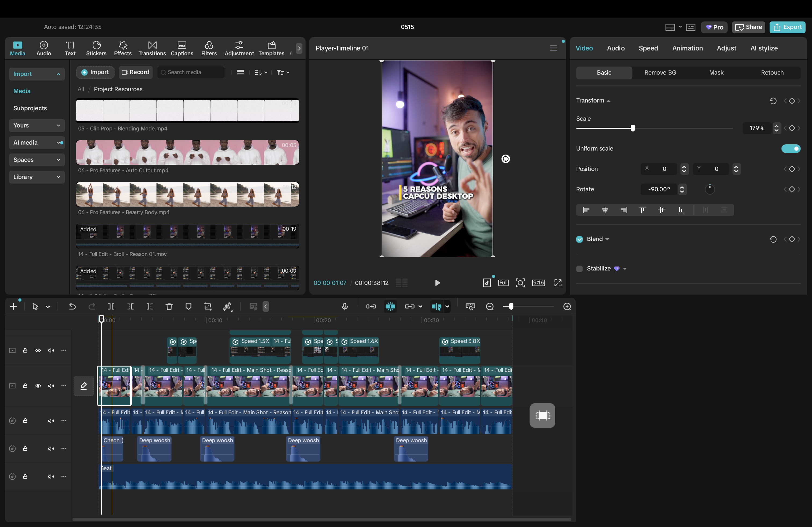The width and height of the screenshot is (812, 527).
Task: Click the undo arrow in timeline toolbar
Action: pyautogui.click(x=72, y=306)
